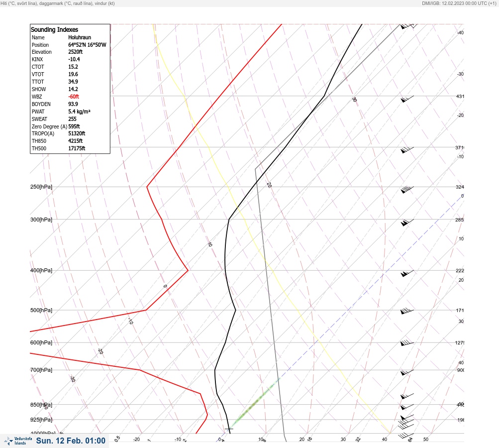Screen dimensions: 499x448
Task: Click the '700[hPa]' pressure label
Action: pyautogui.click(x=41, y=370)
